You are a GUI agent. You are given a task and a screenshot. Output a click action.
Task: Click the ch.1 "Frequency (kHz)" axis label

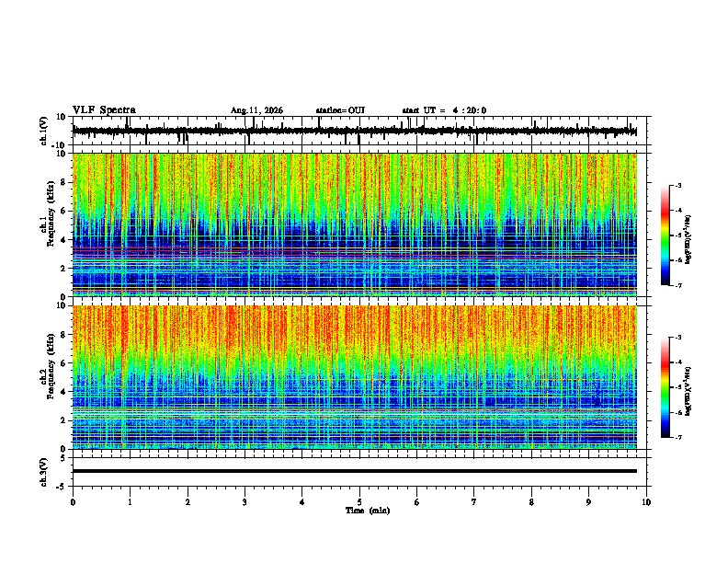point(51,214)
